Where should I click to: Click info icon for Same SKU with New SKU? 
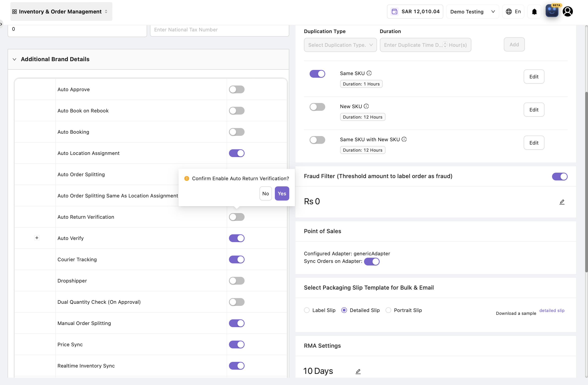[x=404, y=139]
